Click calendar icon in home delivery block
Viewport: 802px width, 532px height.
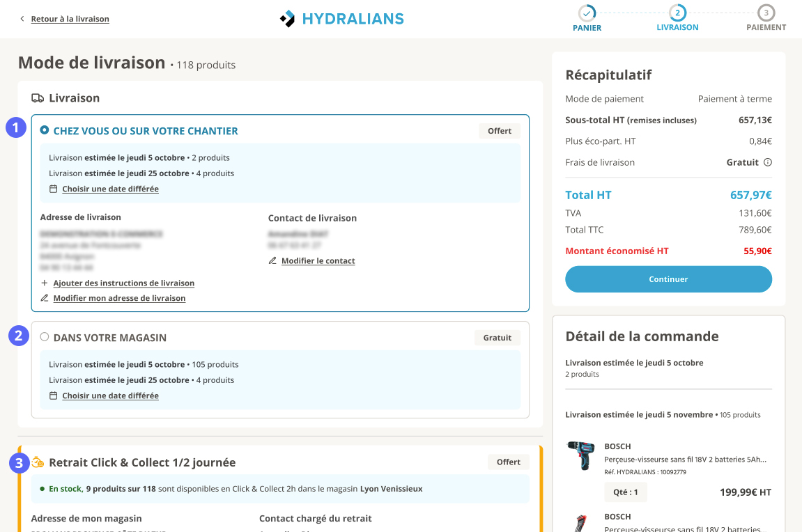pos(53,189)
